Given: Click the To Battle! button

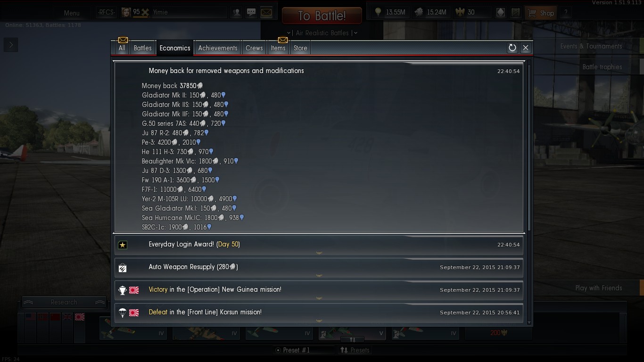Looking at the screenshot, I should [322, 16].
